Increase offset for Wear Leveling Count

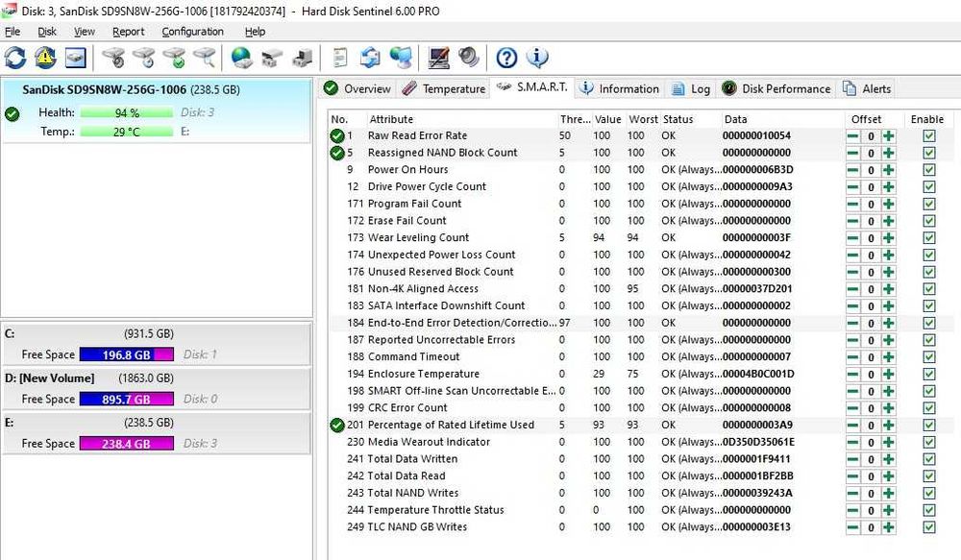coord(889,238)
